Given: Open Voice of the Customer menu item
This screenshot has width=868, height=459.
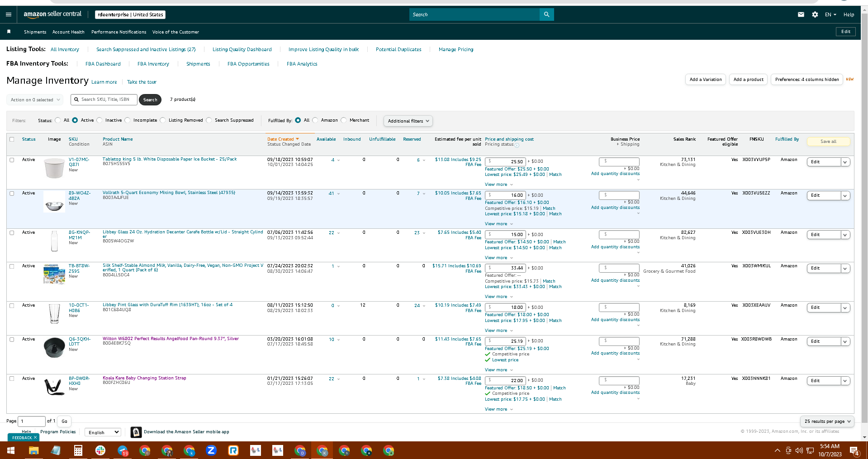Looking at the screenshot, I should [175, 32].
